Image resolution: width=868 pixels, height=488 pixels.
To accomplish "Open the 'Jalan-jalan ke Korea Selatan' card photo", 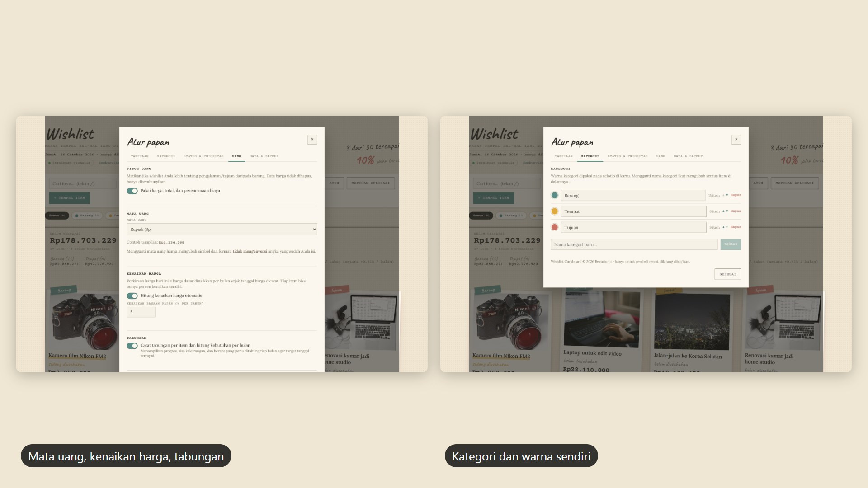I will [x=692, y=322].
